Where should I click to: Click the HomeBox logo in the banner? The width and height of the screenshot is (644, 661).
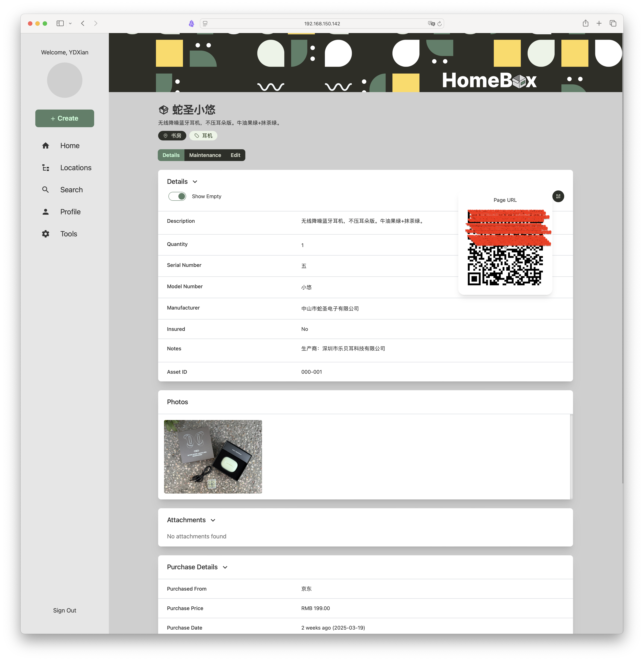(x=489, y=81)
